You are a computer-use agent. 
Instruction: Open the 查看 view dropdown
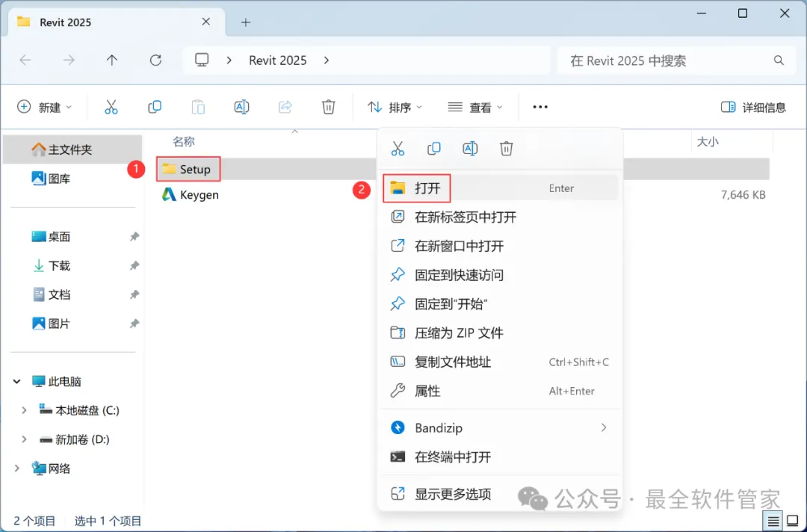tap(475, 107)
